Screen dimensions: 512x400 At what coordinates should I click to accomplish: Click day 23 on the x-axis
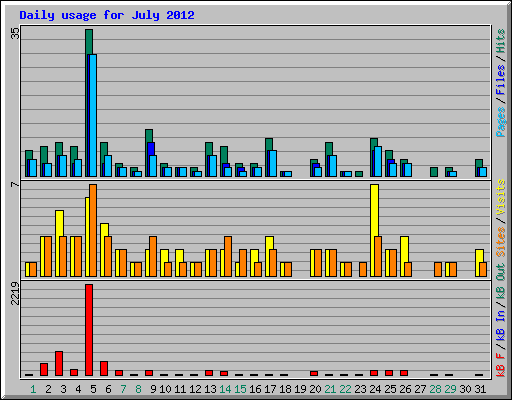tap(360, 389)
